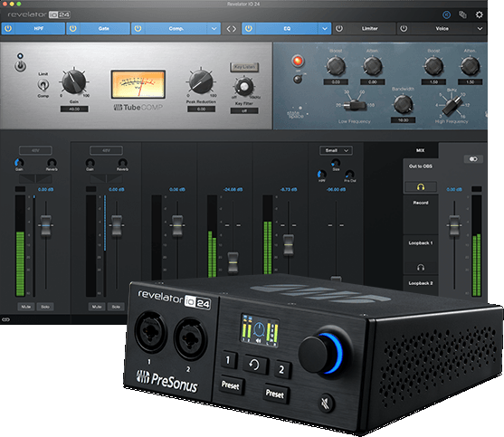Viewport: 504px width, 437px height.
Task: Click the main output fader
Action: click(454, 225)
